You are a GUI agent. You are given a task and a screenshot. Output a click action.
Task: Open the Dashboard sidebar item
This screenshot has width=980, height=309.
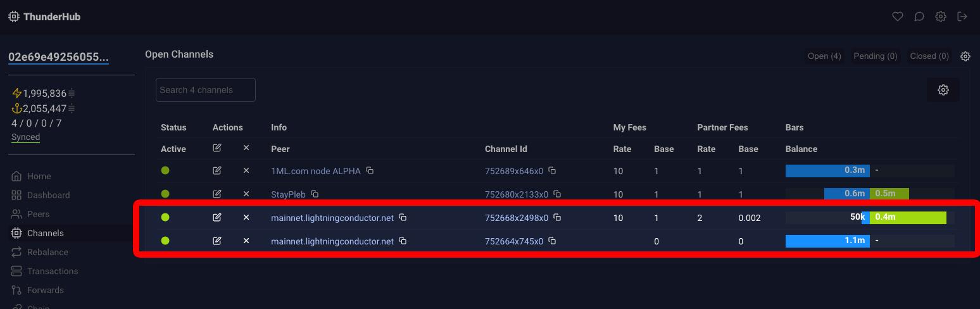coord(48,195)
